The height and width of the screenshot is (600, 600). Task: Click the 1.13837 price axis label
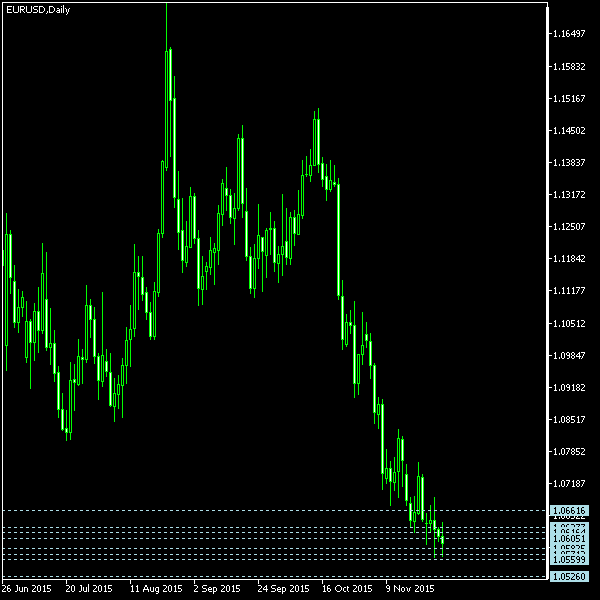[569, 163]
